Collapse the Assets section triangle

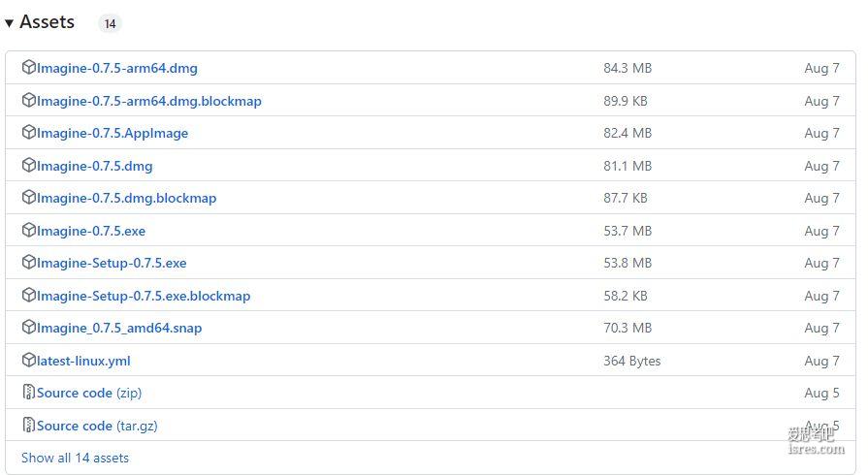[x=9, y=23]
